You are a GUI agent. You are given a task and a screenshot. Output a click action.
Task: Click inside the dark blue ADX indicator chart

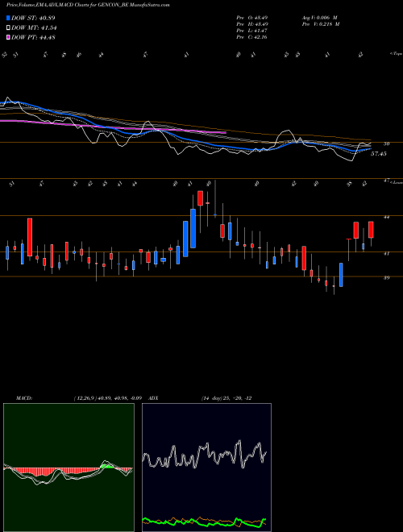[x=206, y=468]
